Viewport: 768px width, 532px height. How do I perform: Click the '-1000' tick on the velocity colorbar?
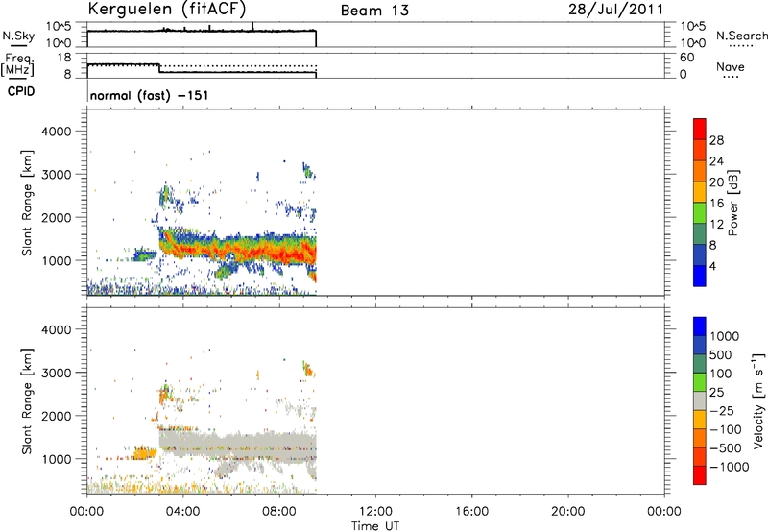point(729,467)
